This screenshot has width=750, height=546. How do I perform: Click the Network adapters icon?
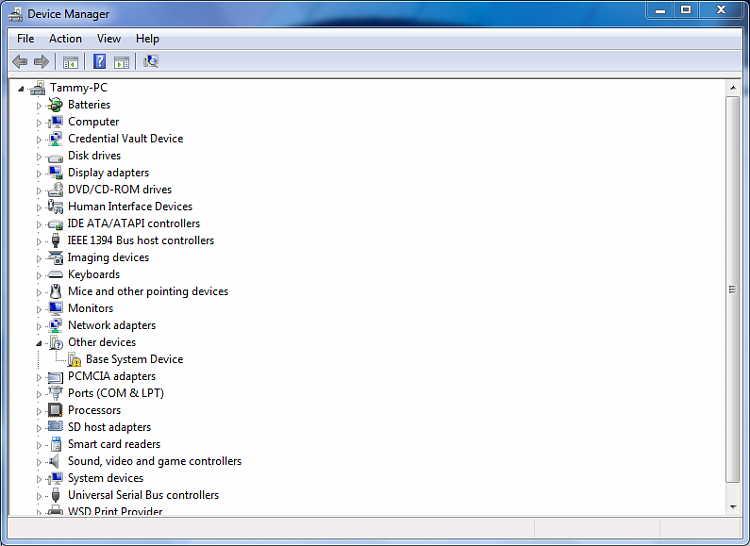pyautogui.click(x=55, y=325)
